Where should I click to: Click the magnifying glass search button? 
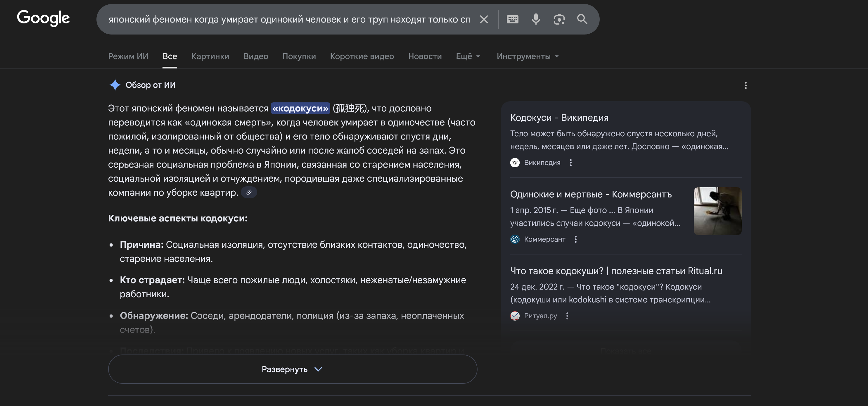point(582,20)
